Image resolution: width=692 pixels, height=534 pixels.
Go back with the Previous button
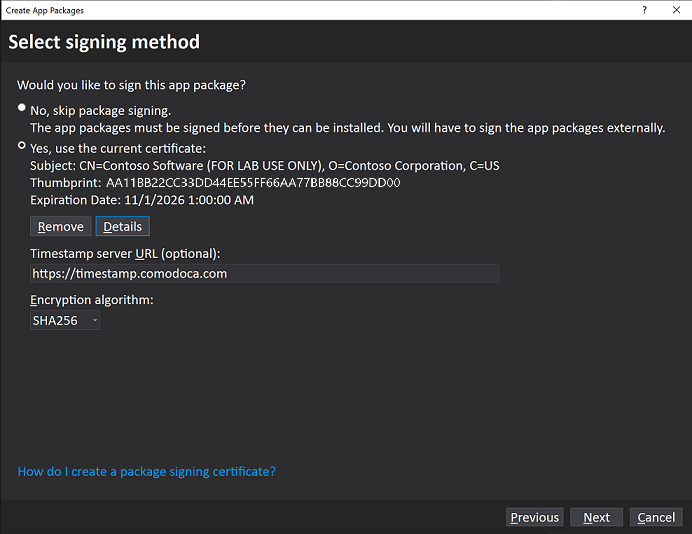[x=534, y=517]
